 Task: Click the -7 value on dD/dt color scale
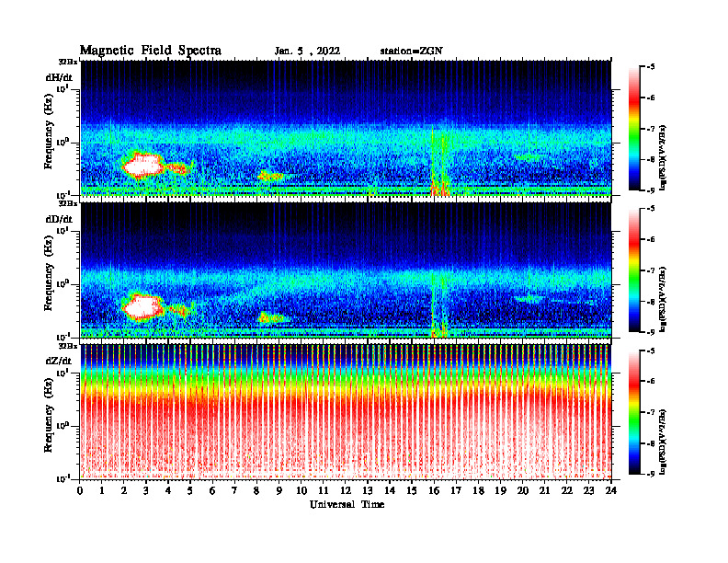pos(651,270)
